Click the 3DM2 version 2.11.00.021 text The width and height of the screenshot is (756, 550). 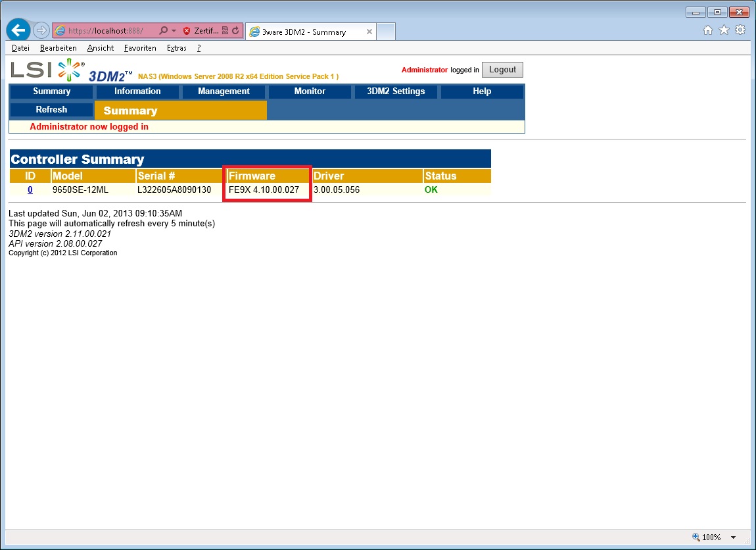coord(60,234)
